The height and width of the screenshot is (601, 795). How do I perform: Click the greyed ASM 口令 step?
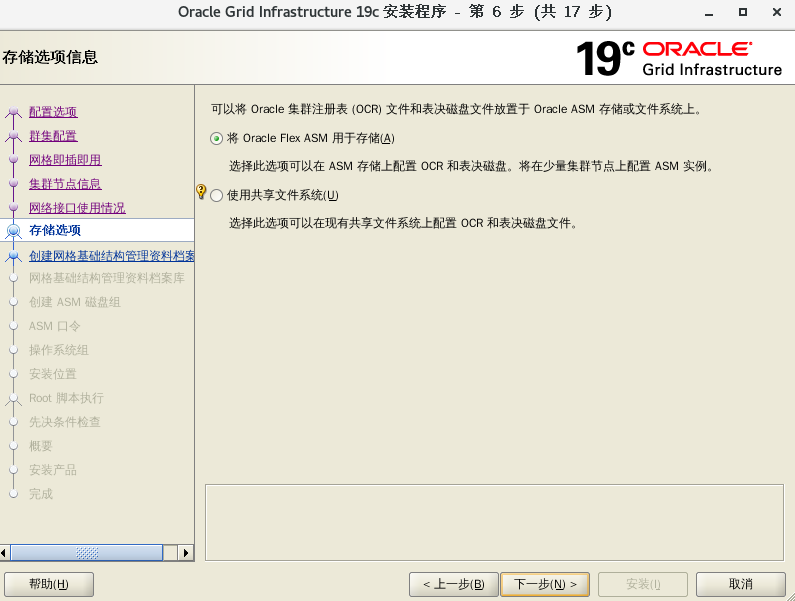(x=54, y=326)
